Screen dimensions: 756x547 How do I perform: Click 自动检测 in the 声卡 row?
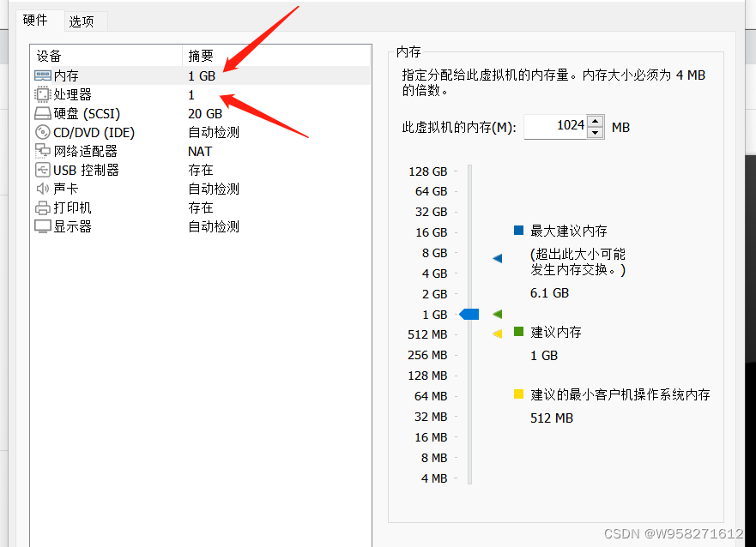pyautogui.click(x=214, y=189)
